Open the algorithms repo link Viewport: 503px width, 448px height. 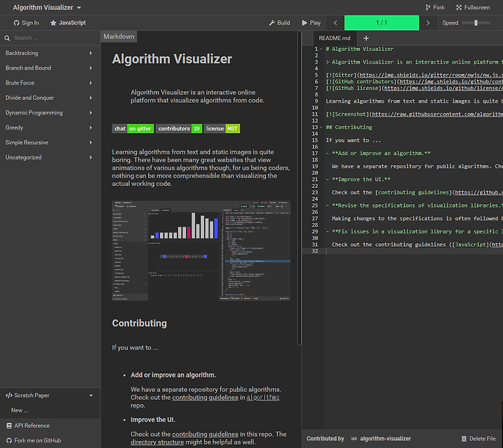(x=263, y=397)
